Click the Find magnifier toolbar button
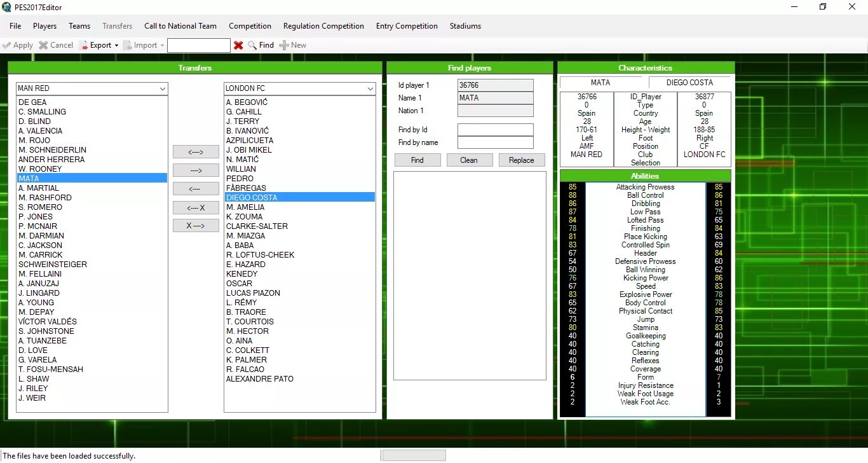 [261, 45]
